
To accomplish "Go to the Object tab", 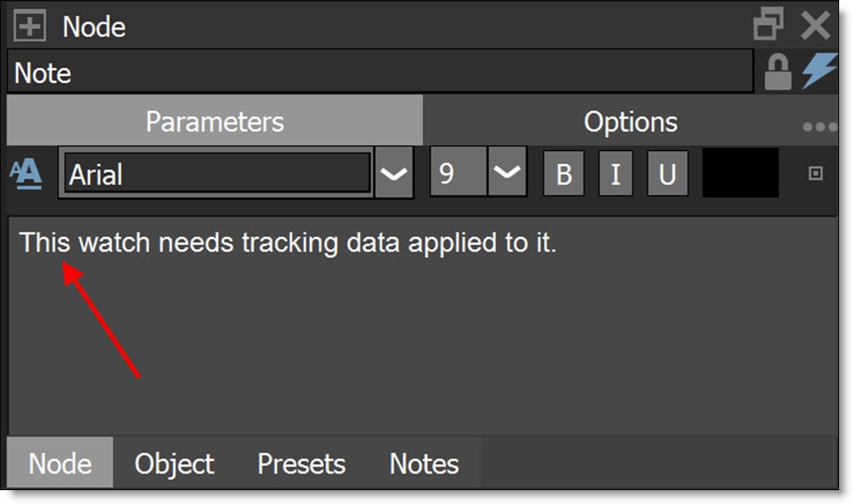I will tap(174, 464).
